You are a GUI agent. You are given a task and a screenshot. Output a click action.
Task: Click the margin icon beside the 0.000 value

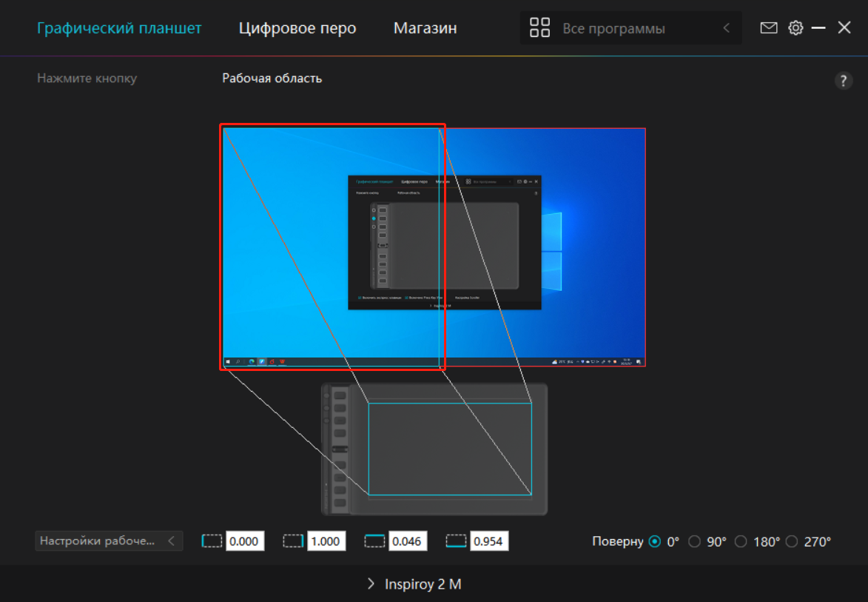click(x=212, y=541)
